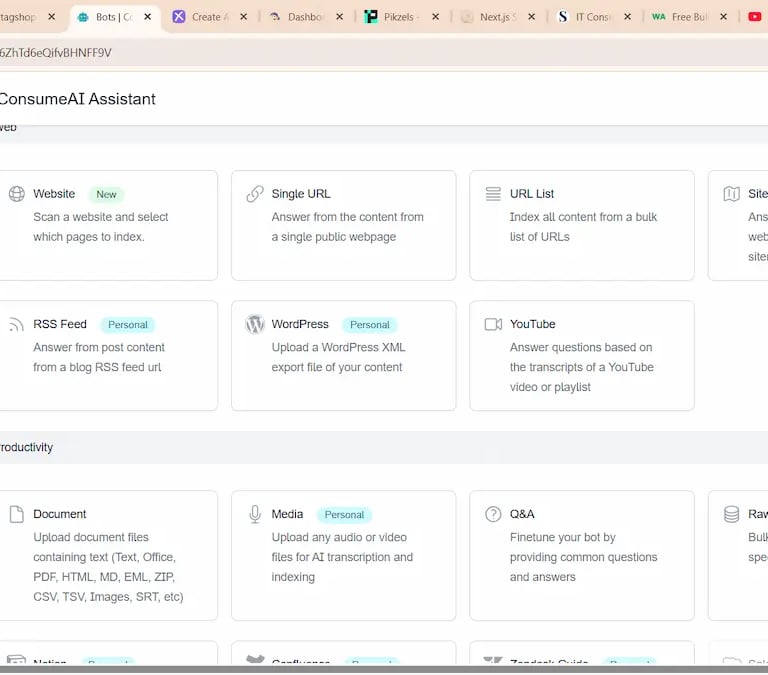The height and width of the screenshot is (675, 768).
Task: Click 'Index all content from a bulk' text
Action: pos(583,217)
